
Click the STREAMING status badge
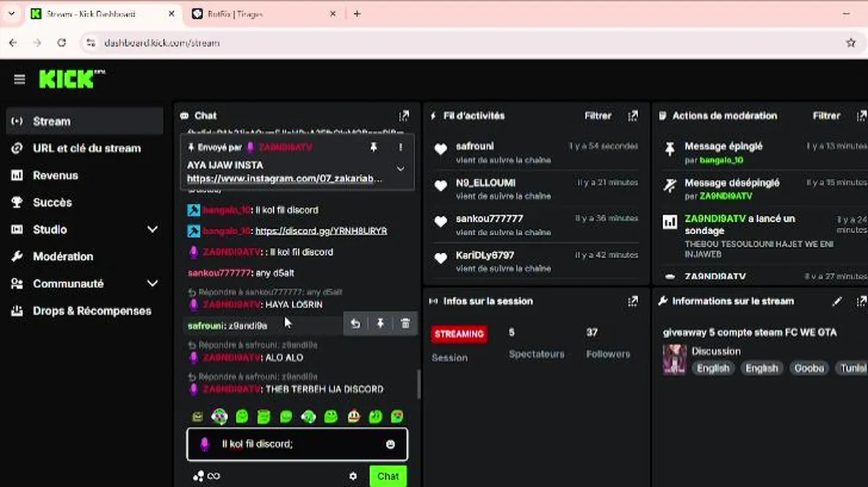click(x=459, y=333)
